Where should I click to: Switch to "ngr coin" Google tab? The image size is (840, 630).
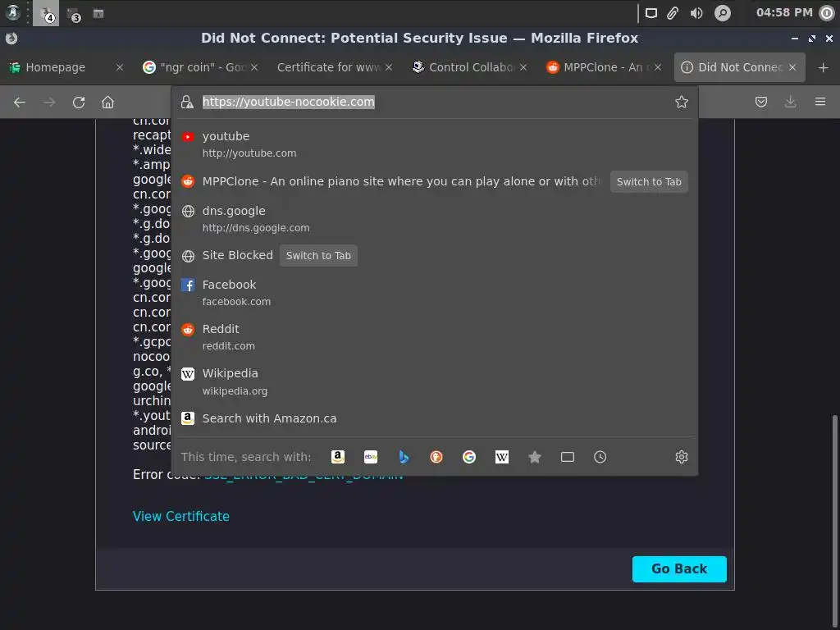pos(193,67)
